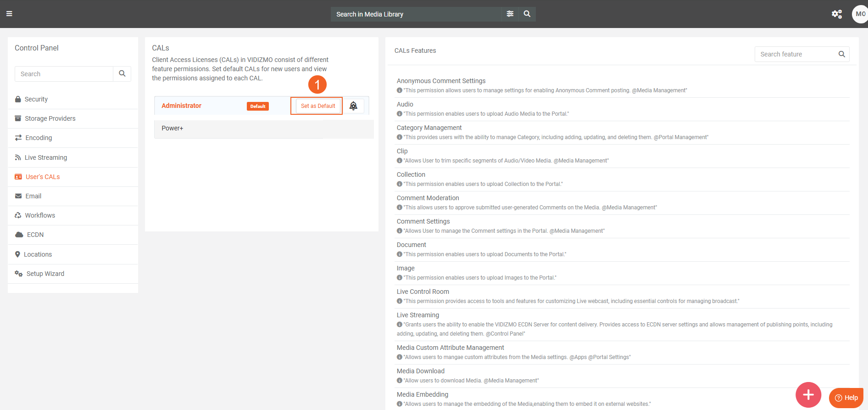Click the Administrator CAL notification bell icon
The image size is (868, 410).
[x=353, y=106]
